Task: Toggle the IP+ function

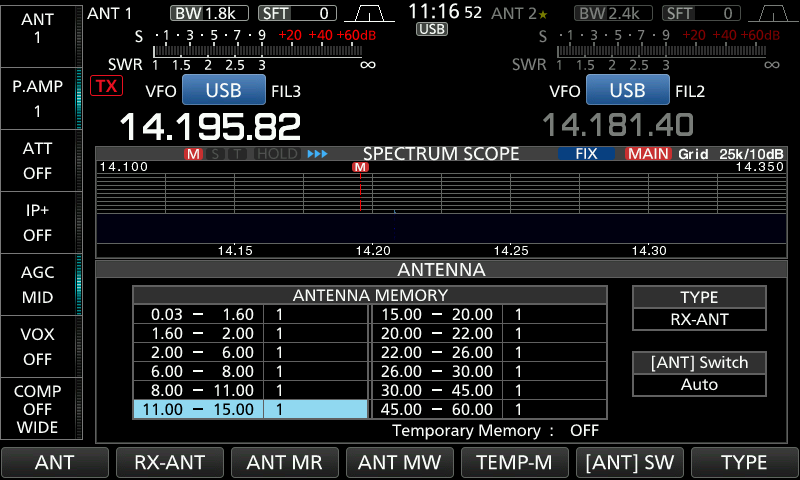Action: point(38,222)
